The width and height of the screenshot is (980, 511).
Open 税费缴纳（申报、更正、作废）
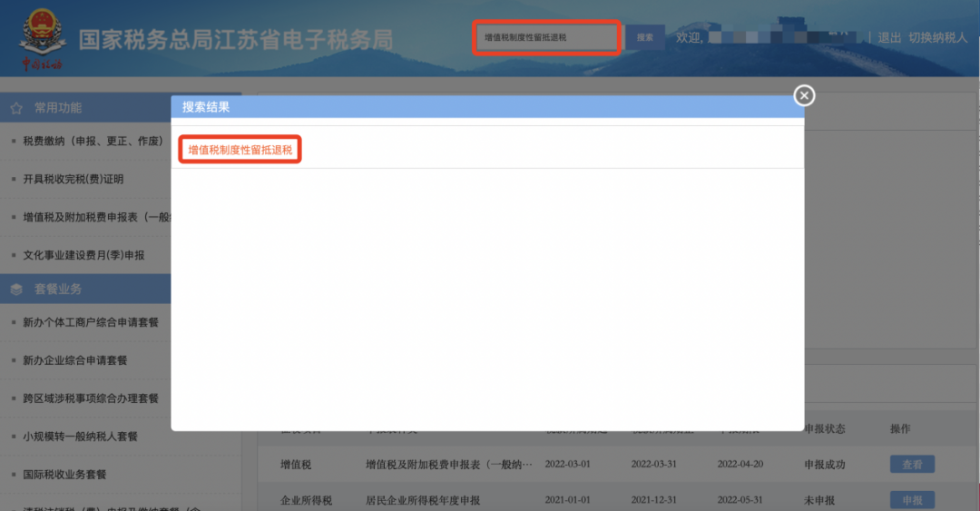coord(93,142)
